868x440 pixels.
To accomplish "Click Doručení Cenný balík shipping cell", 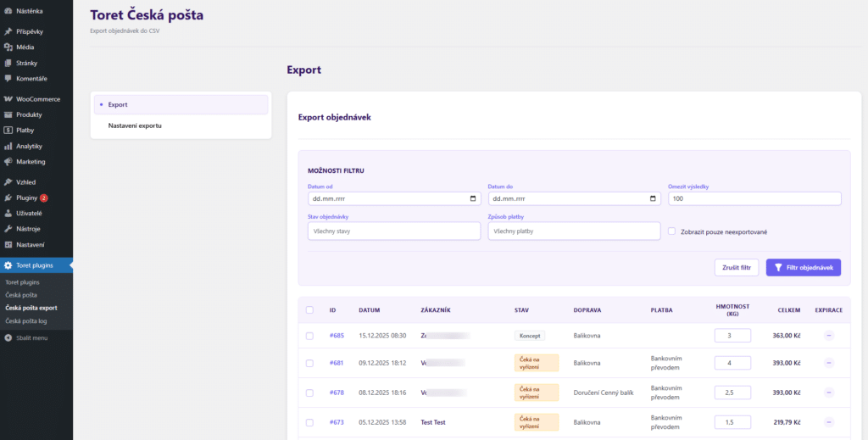I will point(604,393).
